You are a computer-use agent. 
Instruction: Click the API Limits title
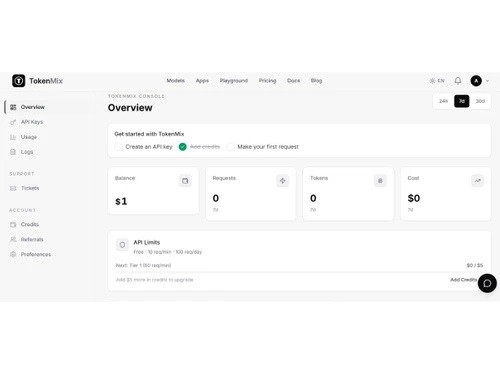tap(147, 242)
